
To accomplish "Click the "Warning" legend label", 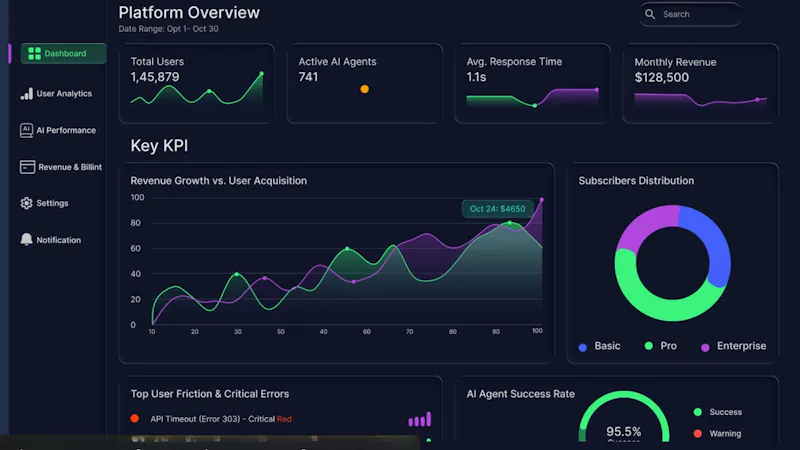I will (x=725, y=433).
